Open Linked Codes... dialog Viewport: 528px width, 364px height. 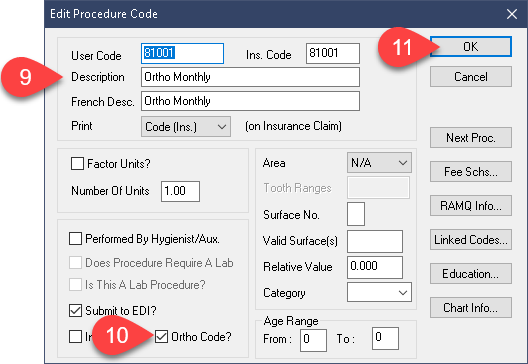470,239
